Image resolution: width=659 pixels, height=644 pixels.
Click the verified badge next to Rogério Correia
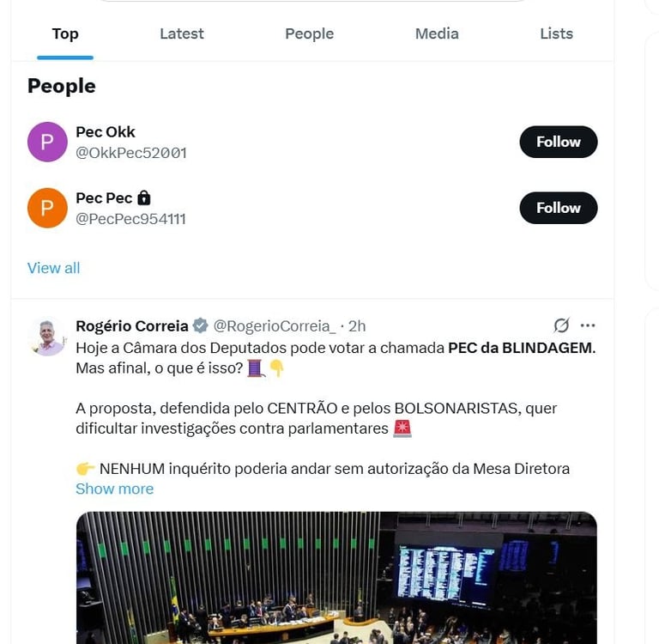200,325
